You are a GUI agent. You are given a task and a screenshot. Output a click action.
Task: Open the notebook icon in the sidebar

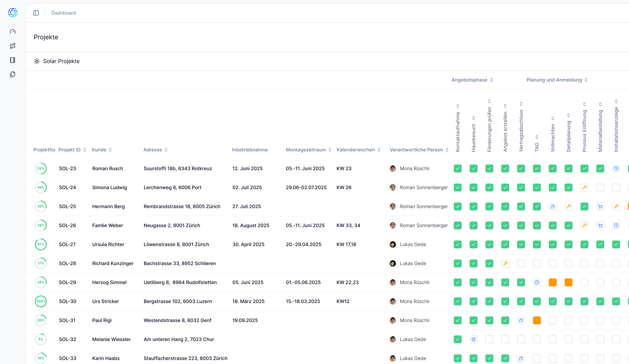pos(12,60)
